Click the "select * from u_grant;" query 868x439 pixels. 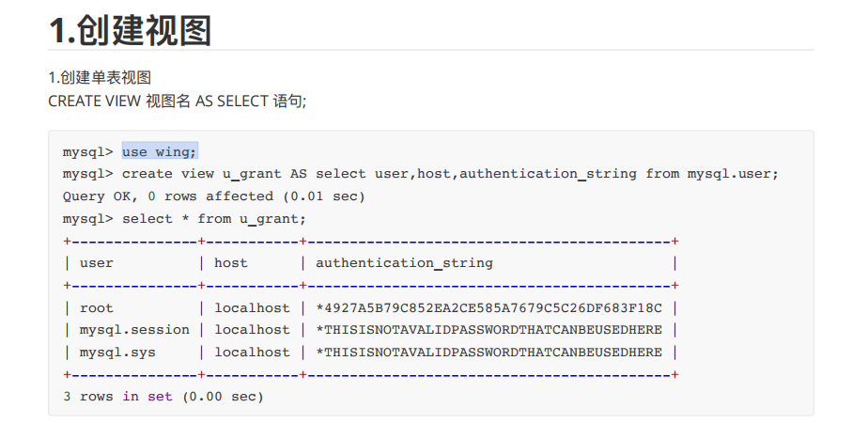point(214,219)
